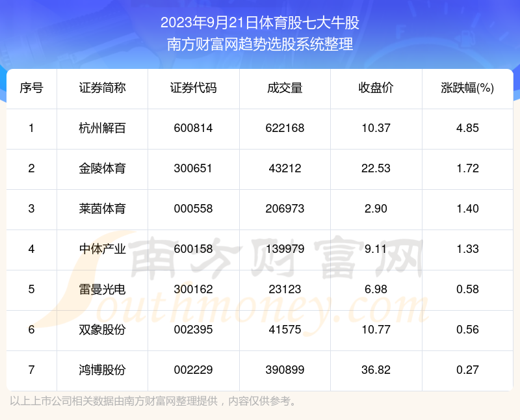Click the '涨跌幅(%)' column header
The image size is (520, 420).
pos(467,88)
